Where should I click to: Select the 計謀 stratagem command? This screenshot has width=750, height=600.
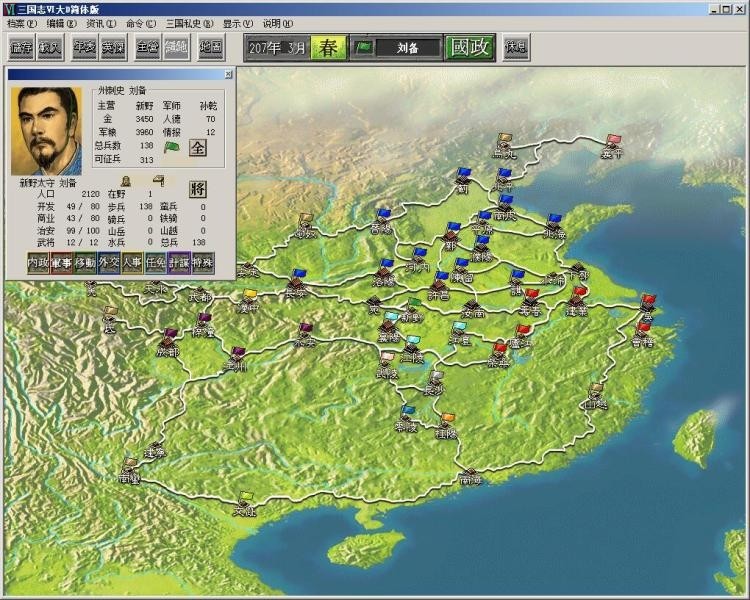pos(179,263)
